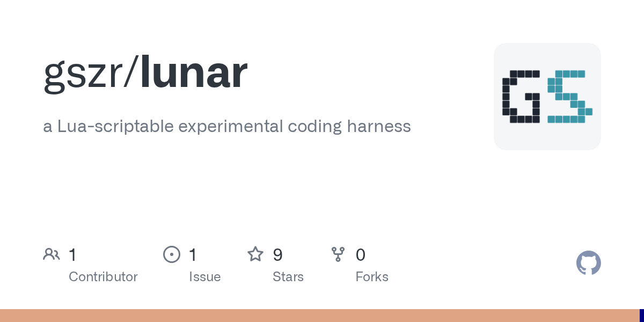
Task: Click the fork count number 0
Action: pyautogui.click(x=361, y=254)
